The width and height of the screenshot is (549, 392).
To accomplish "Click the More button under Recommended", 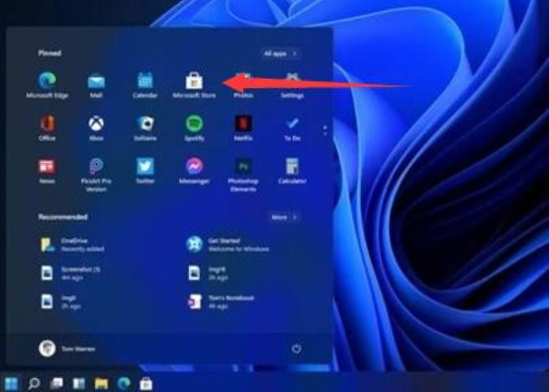I will tap(284, 217).
